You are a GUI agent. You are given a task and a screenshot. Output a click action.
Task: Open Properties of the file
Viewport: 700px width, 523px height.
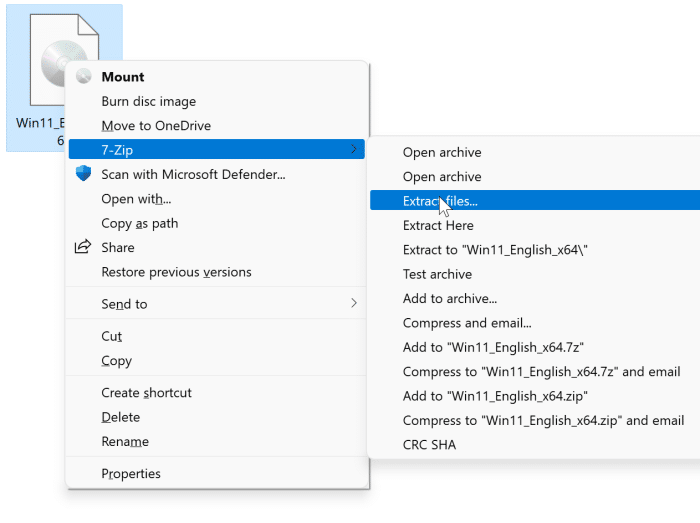217,473
